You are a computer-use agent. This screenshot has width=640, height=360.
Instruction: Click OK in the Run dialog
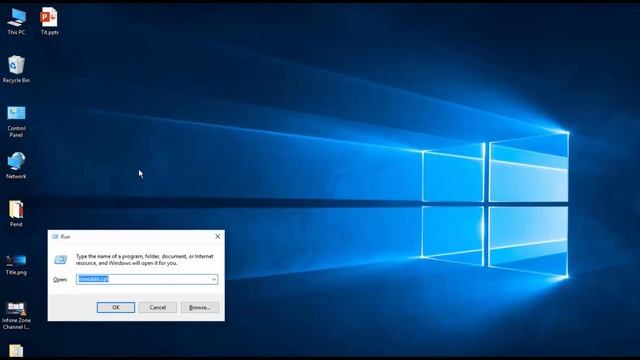(x=116, y=307)
